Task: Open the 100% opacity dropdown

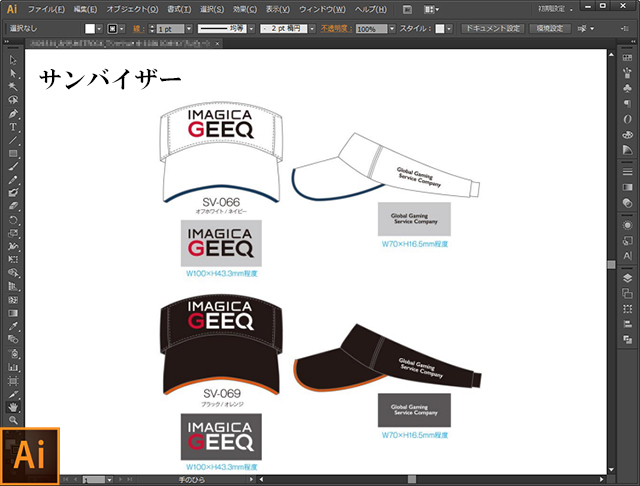Action: pos(392,29)
